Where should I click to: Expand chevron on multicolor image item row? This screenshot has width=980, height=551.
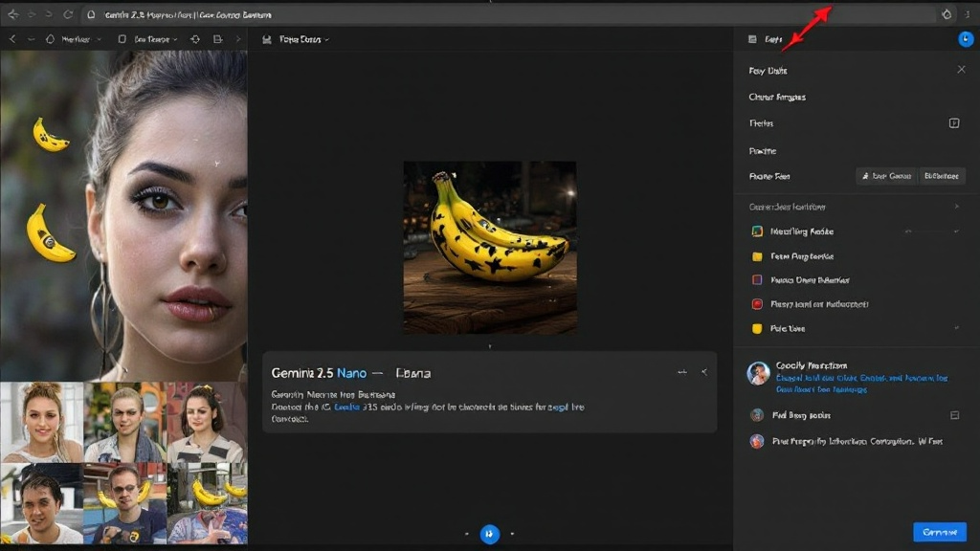click(x=956, y=231)
